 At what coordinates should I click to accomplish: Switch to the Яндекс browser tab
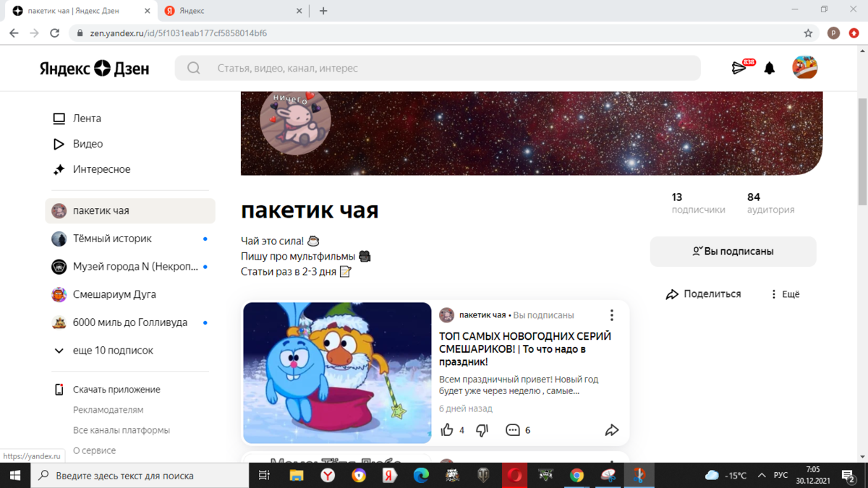(231, 11)
